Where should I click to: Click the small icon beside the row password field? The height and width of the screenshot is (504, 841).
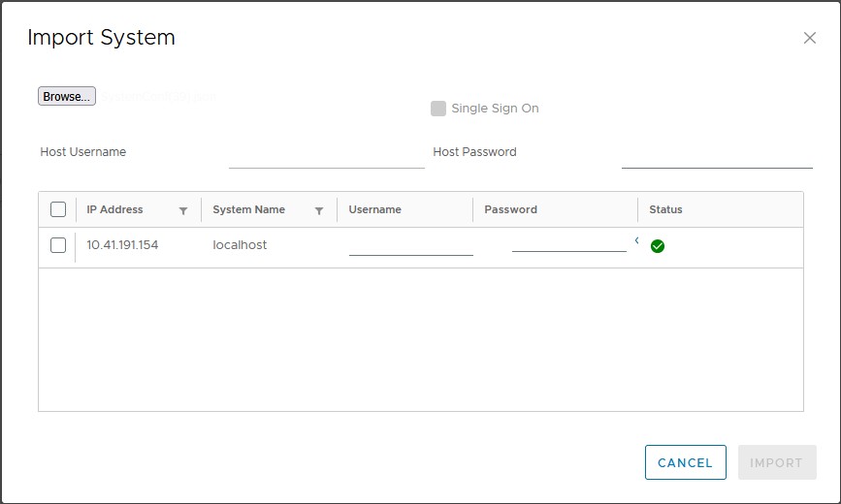tap(636, 239)
